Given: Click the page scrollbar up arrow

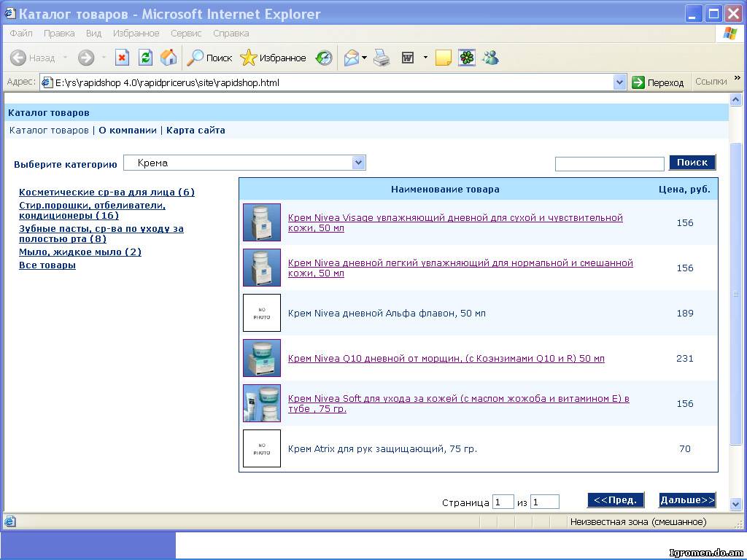Looking at the screenshot, I should [x=735, y=99].
